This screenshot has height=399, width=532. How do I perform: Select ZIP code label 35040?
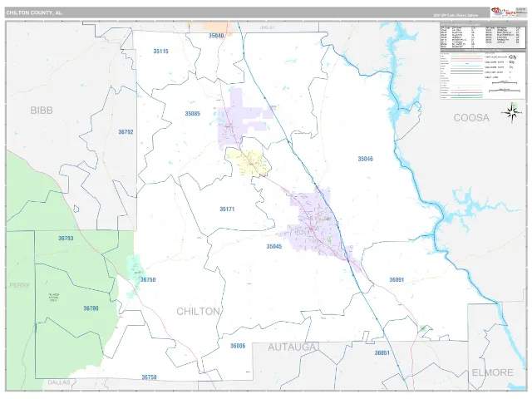click(216, 36)
